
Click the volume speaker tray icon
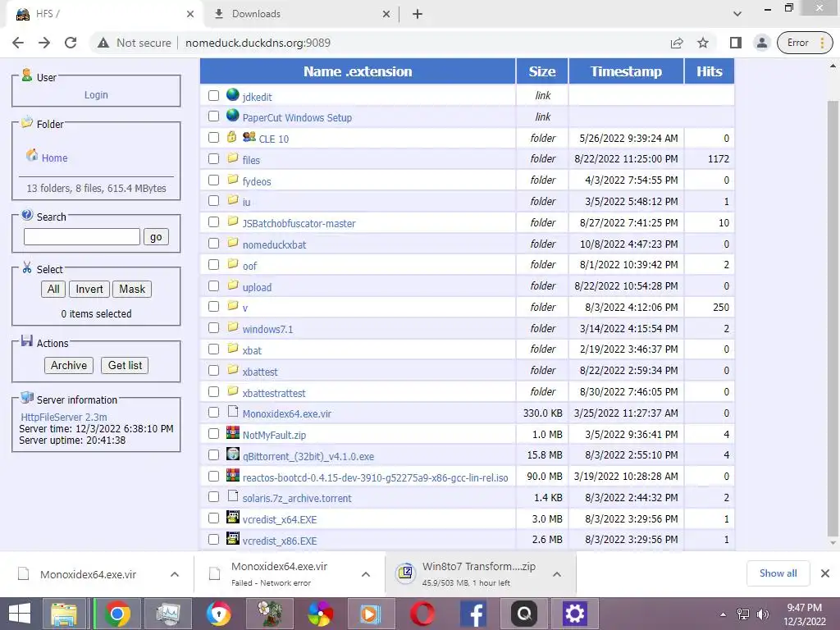[762, 614]
